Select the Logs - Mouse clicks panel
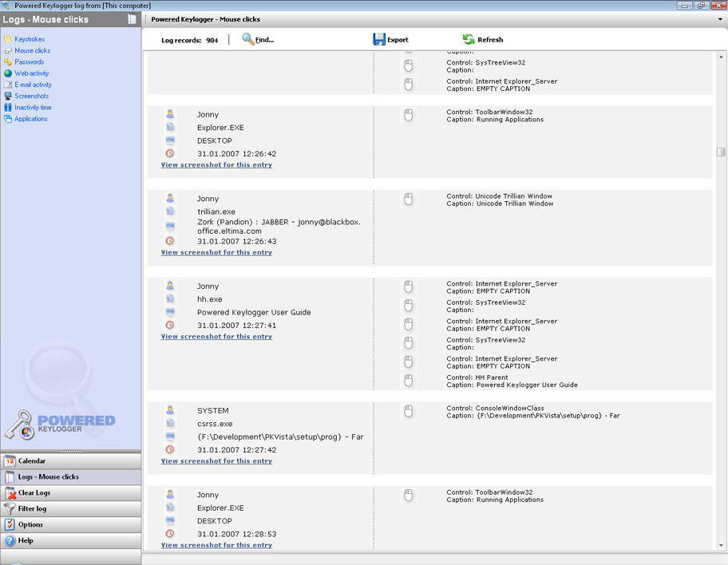The height and width of the screenshot is (565, 728). (x=70, y=476)
